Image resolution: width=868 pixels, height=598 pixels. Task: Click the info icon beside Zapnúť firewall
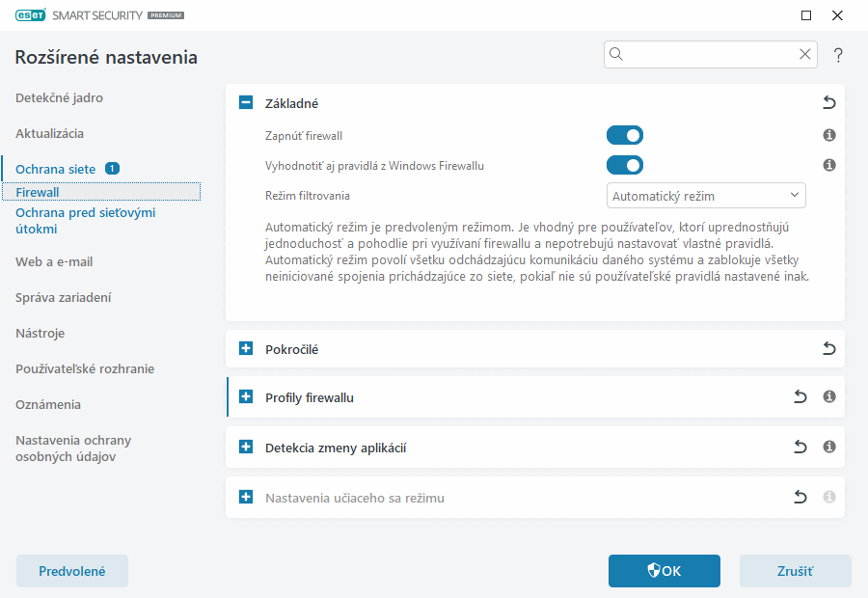[x=828, y=135]
